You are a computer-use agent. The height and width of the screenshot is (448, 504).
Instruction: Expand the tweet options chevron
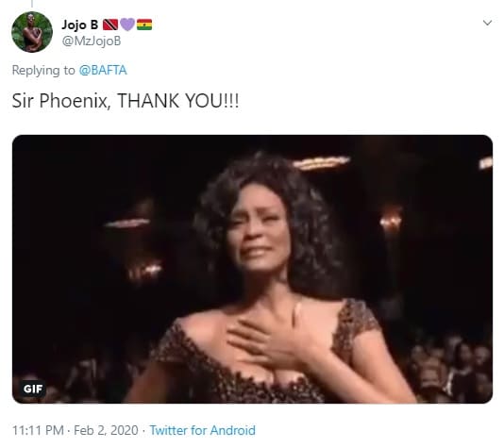[487, 23]
